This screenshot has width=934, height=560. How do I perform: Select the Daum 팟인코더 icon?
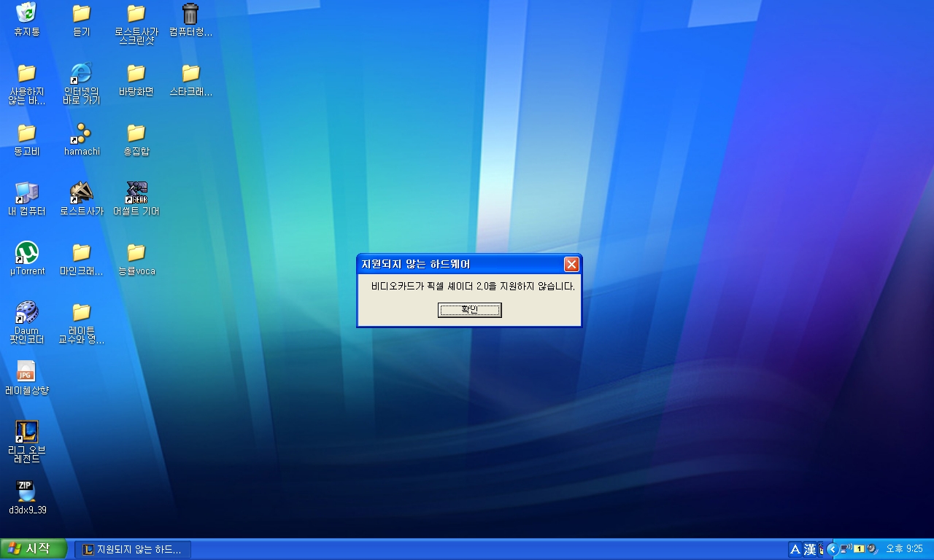[x=27, y=322]
